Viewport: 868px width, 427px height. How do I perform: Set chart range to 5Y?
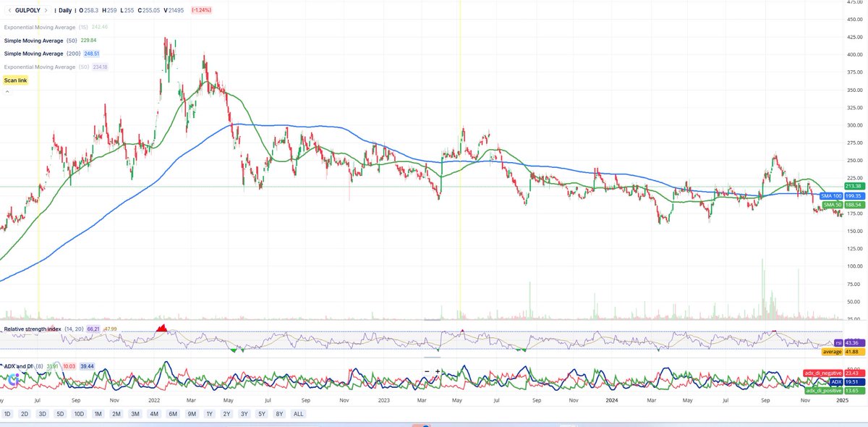(263, 414)
